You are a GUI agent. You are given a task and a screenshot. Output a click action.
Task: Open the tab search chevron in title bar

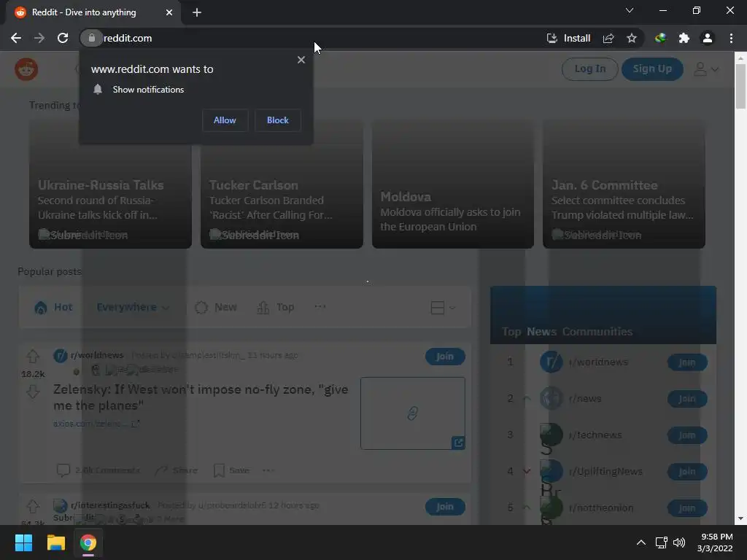[630, 10]
